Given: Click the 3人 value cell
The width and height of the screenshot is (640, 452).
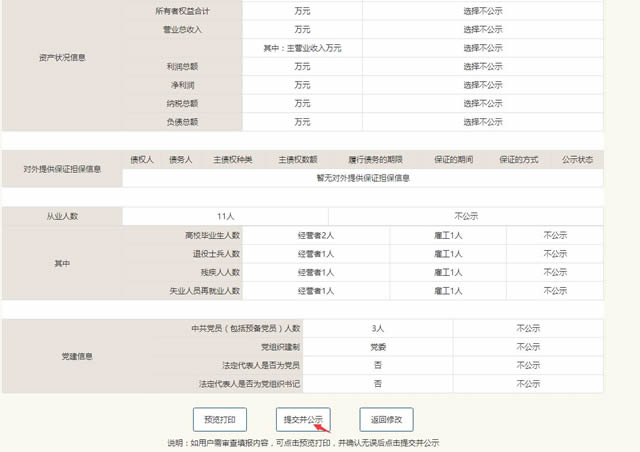Looking at the screenshot, I should 378,328.
